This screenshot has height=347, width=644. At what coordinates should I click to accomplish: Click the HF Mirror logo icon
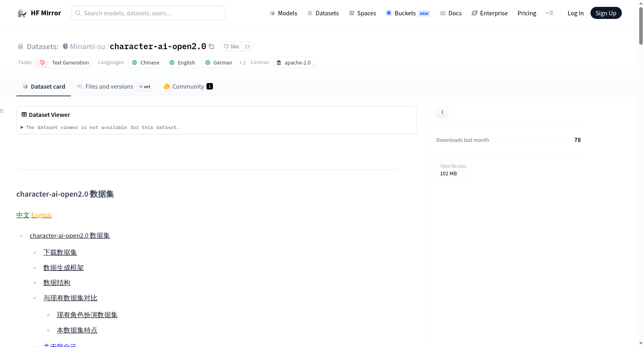point(22,13)
